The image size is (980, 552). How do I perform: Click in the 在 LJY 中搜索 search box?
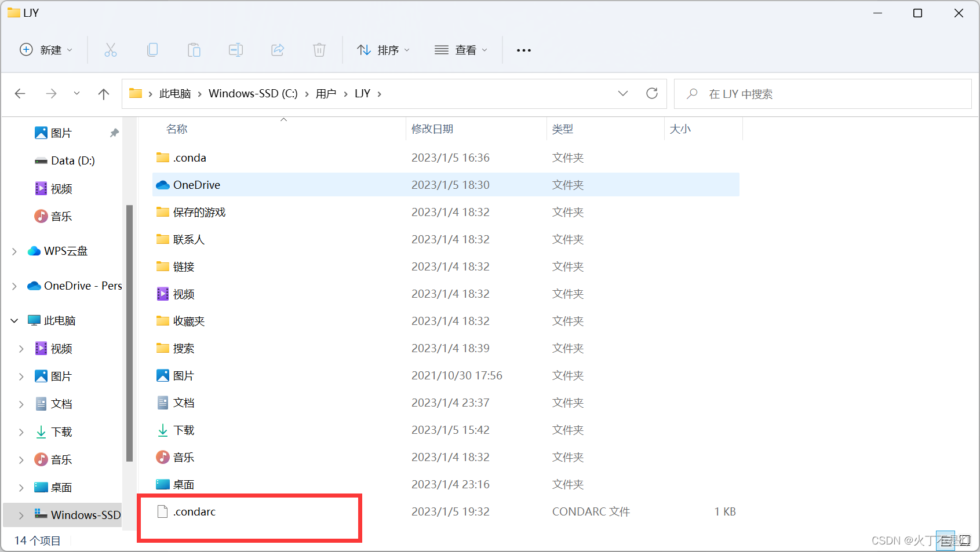[823, 94]
